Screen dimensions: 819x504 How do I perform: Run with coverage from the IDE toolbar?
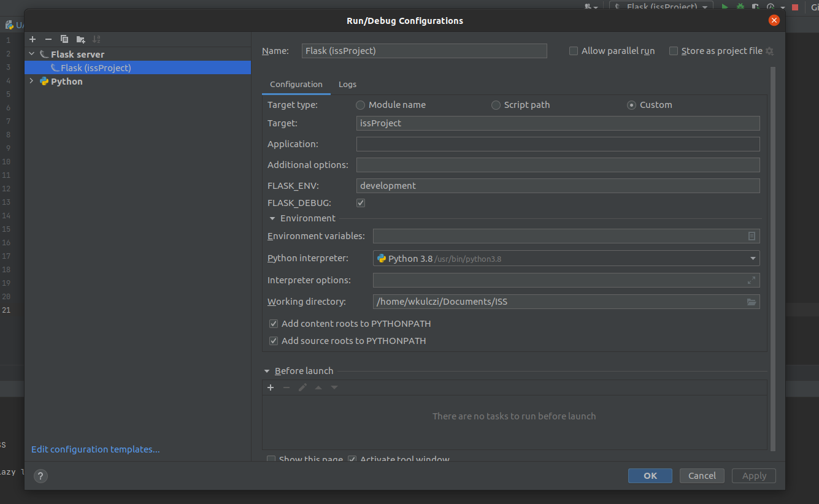coord(756,7)
